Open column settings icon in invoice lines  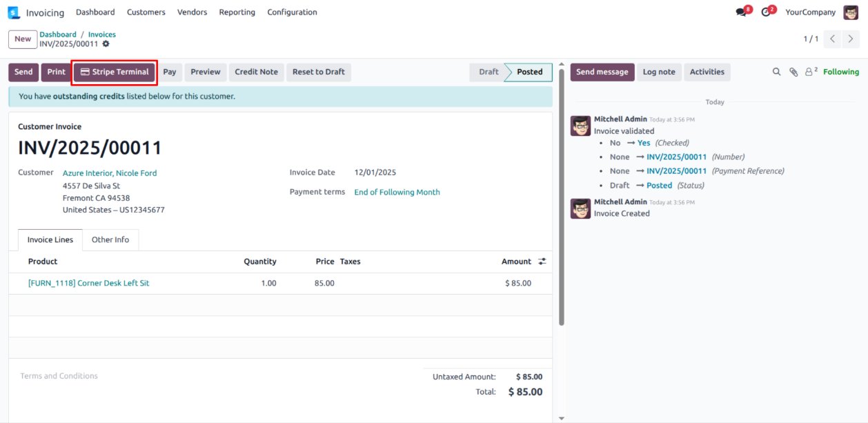[542, 262]
